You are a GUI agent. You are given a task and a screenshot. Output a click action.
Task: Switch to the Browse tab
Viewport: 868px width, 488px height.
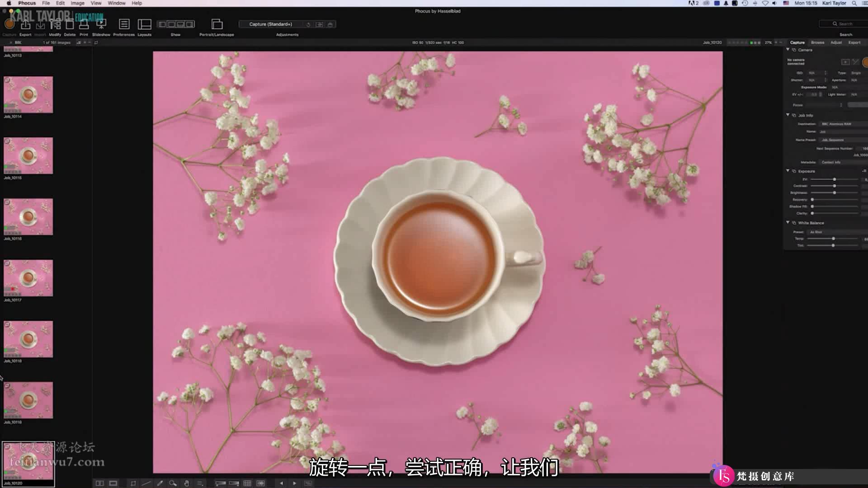point(817,42)
